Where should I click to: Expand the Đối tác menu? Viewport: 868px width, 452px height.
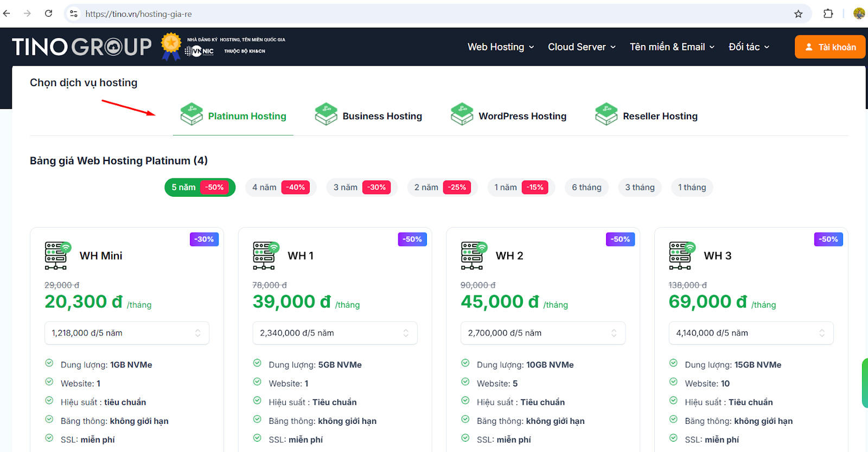click(749, 47)
